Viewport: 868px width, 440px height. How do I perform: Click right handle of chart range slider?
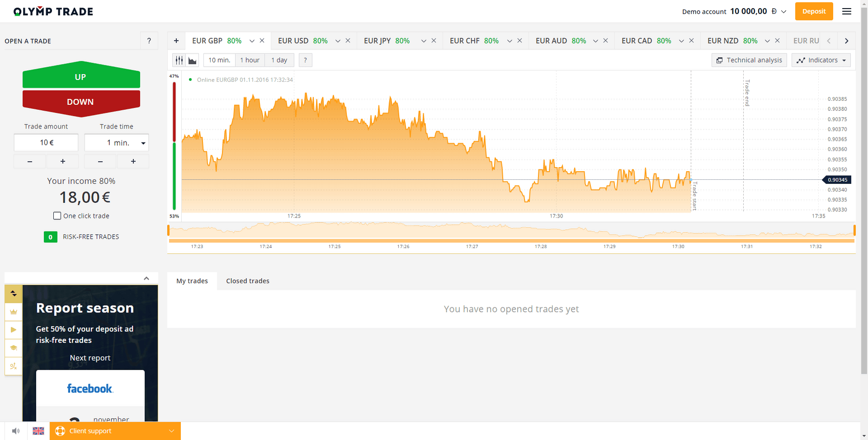[x=854, y=230]
